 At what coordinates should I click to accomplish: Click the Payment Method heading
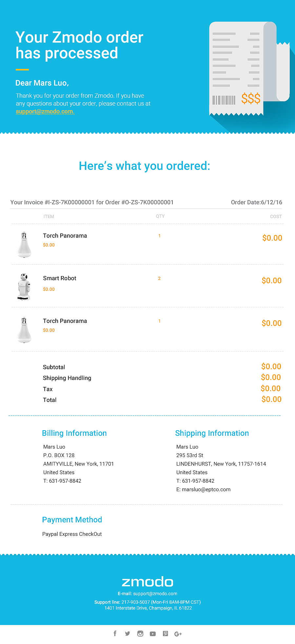point(72,520)
